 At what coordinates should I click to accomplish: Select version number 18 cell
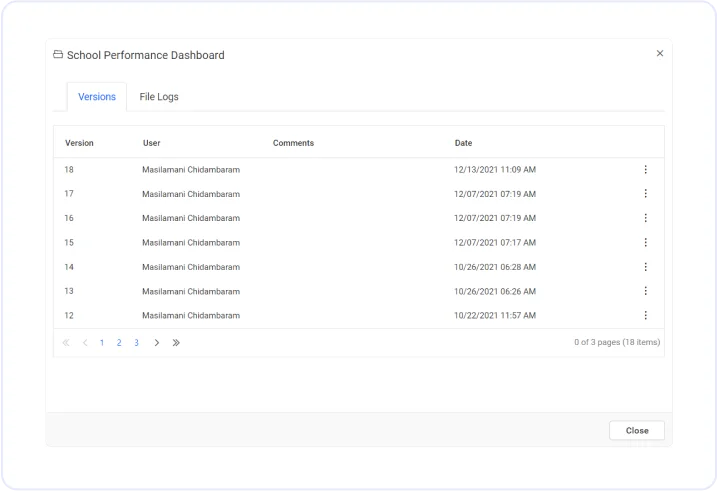[x=69, y=170]
